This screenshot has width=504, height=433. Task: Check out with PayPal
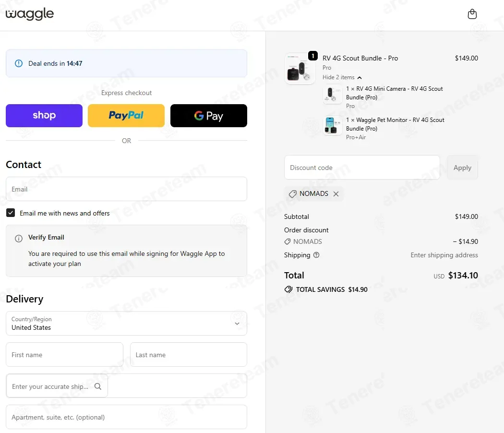coord(126,116)
